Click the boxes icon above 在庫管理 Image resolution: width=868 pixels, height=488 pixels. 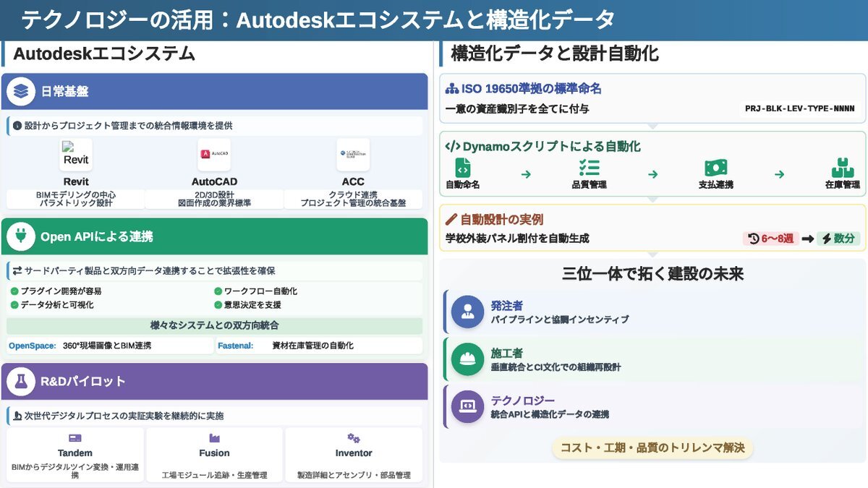tap(842, 168)
